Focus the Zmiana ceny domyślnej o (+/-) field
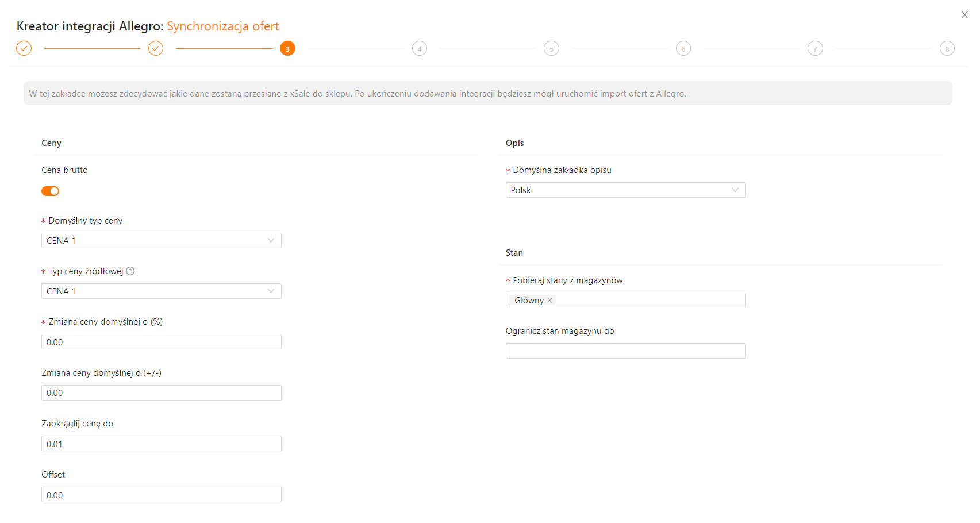 (x=161, y=393)
